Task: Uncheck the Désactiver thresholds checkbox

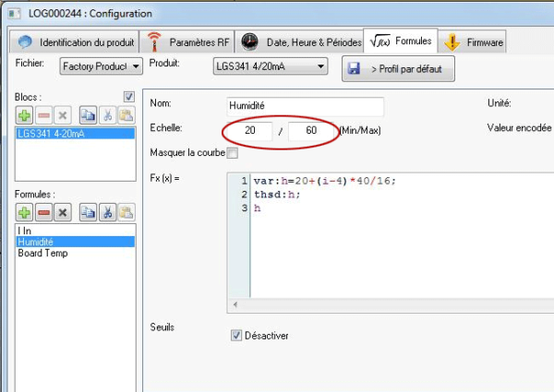Action: (236, 335)
